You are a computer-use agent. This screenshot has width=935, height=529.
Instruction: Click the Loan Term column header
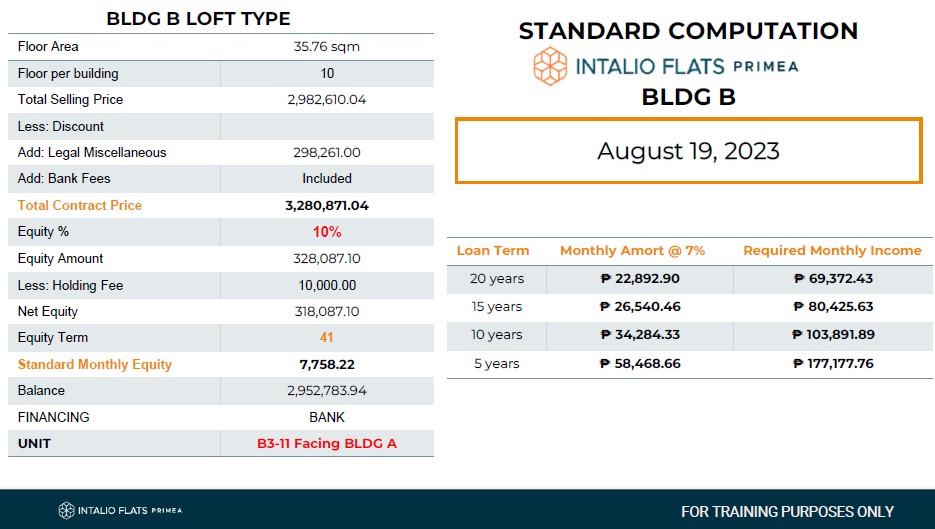[493, 250]
